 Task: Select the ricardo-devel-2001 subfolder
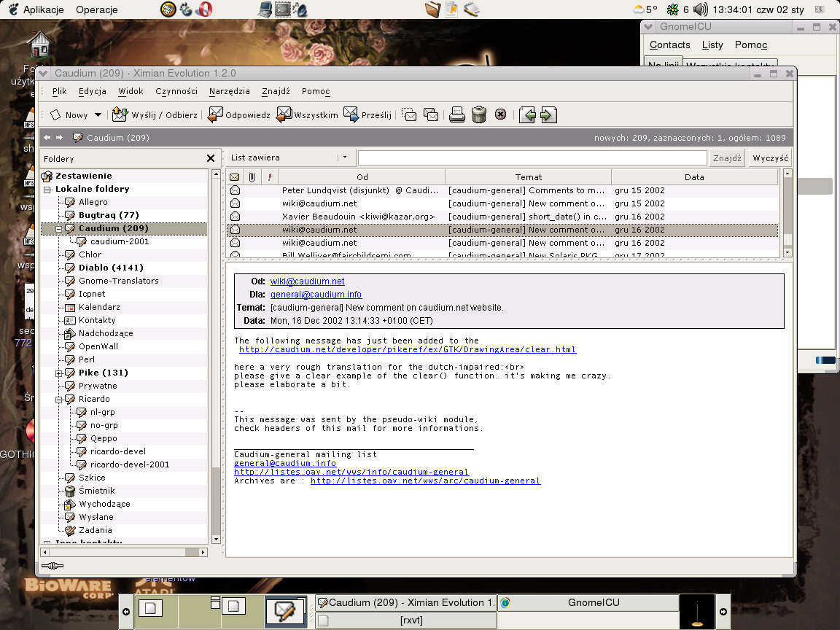(x=130, y=464)
